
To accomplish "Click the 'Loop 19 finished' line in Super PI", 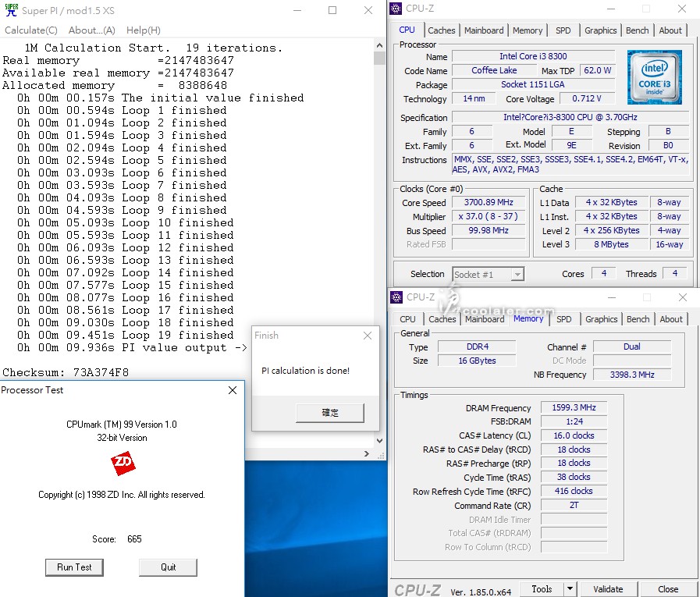I will pyautogui.click(x=126, y=335).
